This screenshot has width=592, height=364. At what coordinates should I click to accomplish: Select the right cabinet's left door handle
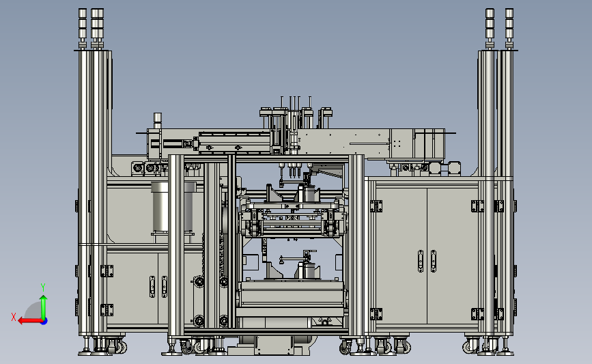[421, 261]
